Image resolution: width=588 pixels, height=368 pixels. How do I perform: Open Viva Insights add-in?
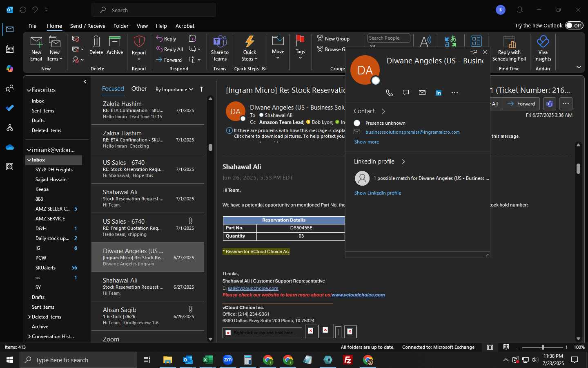[x=543, y=49]
